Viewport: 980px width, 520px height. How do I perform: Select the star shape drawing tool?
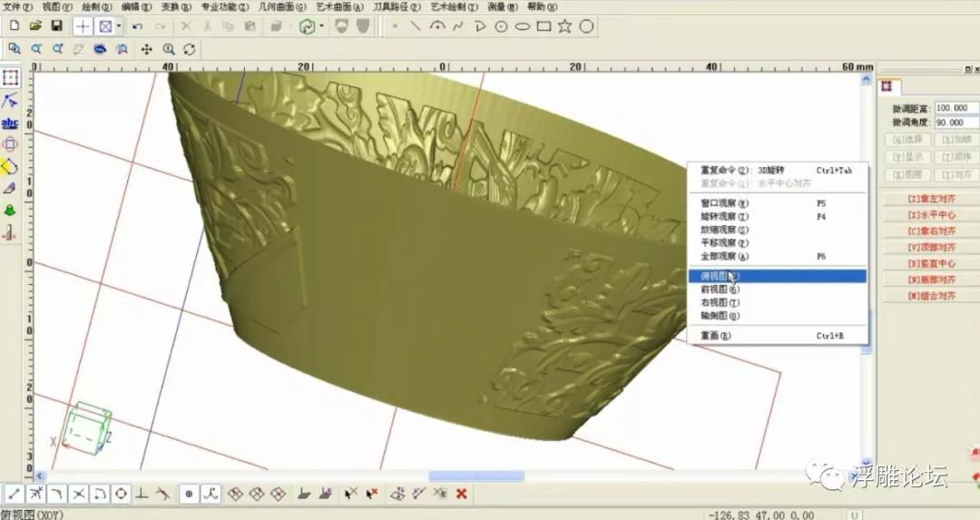(x=564, y=26)
